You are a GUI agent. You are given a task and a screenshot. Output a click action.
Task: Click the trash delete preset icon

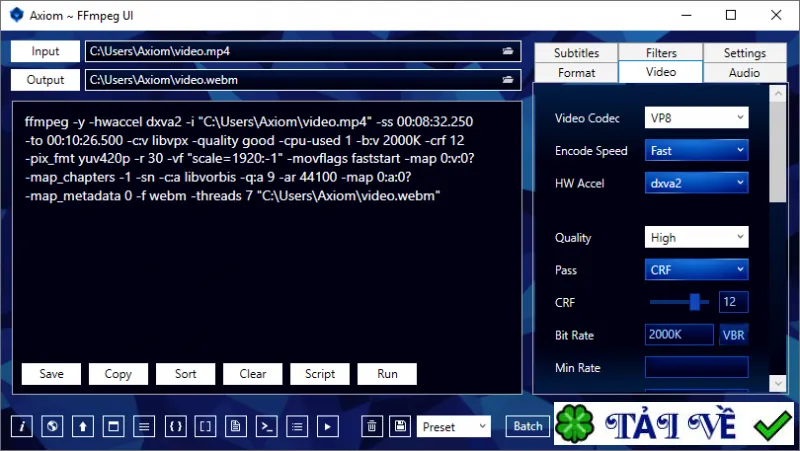click(x=372, y=427)
